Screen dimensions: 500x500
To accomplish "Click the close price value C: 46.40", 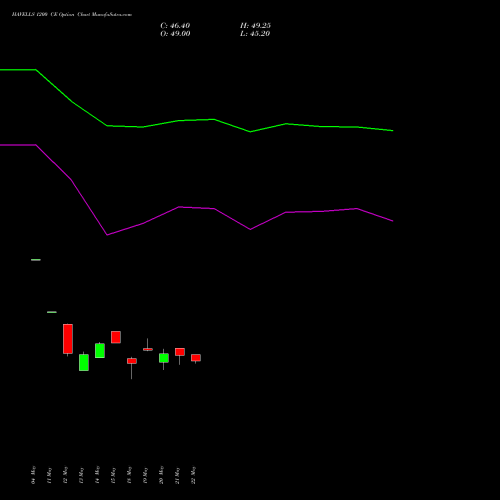I will (175, 26).
